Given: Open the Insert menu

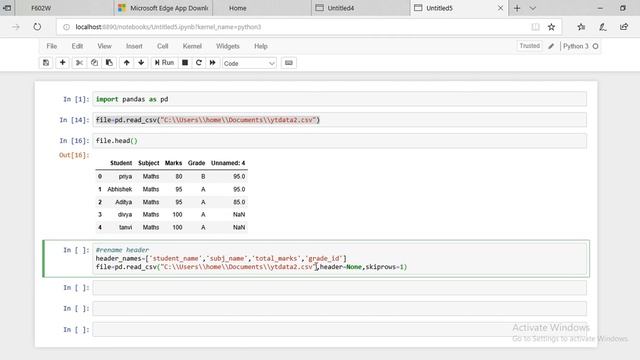Looking at the screenshot, I should (x=134, y=46).
